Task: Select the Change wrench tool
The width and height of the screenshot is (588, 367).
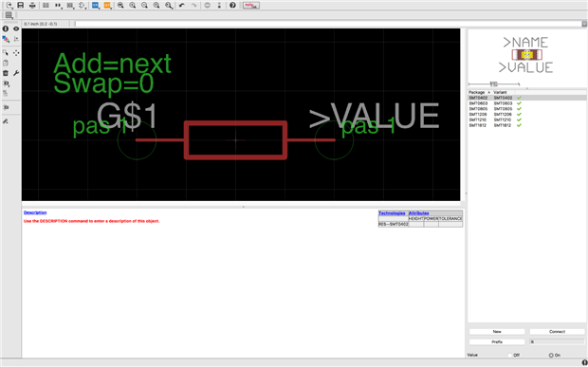Action: [x=16, y=73]
